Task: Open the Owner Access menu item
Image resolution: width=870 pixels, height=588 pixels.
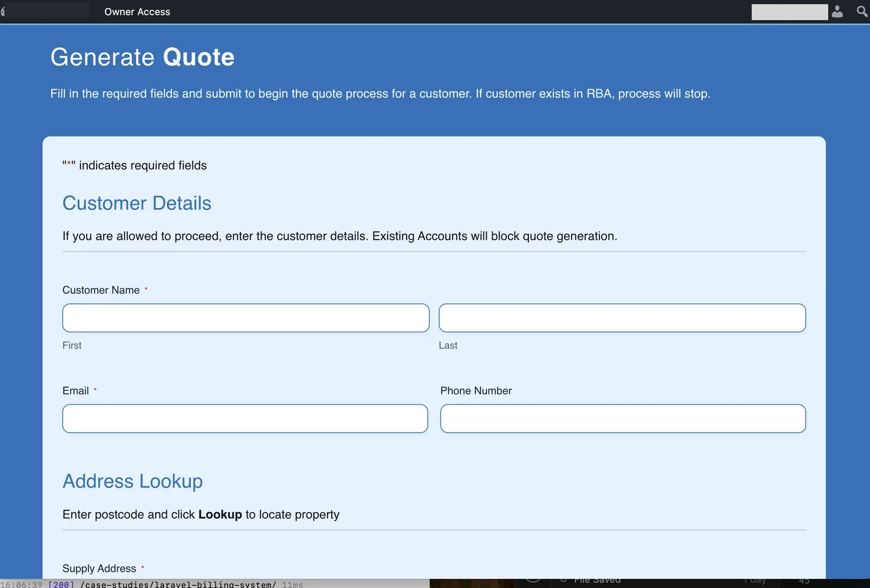Action: click(137, 12)
